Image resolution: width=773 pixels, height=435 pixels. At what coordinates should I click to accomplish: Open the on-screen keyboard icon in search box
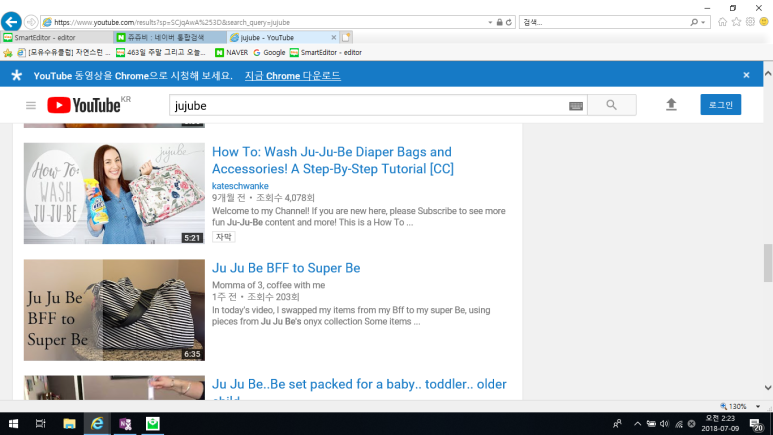click(576, 106)
